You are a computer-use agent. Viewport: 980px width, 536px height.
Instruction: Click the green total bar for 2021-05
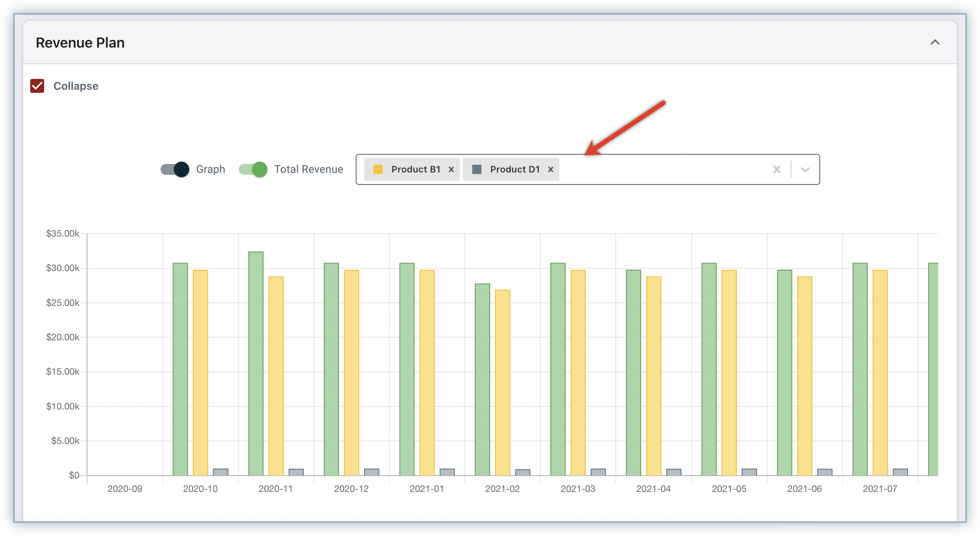(709, 369)
